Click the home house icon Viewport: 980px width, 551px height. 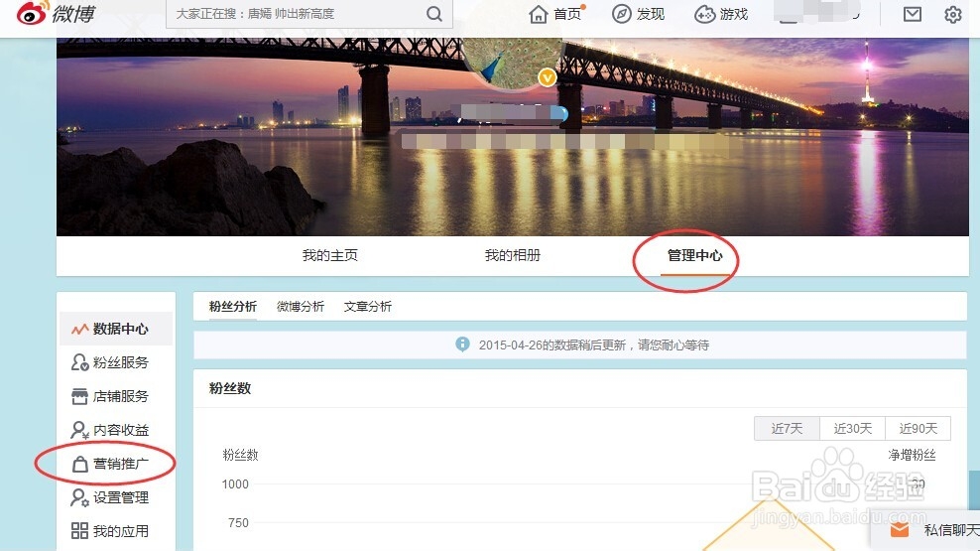pos(539,14)
